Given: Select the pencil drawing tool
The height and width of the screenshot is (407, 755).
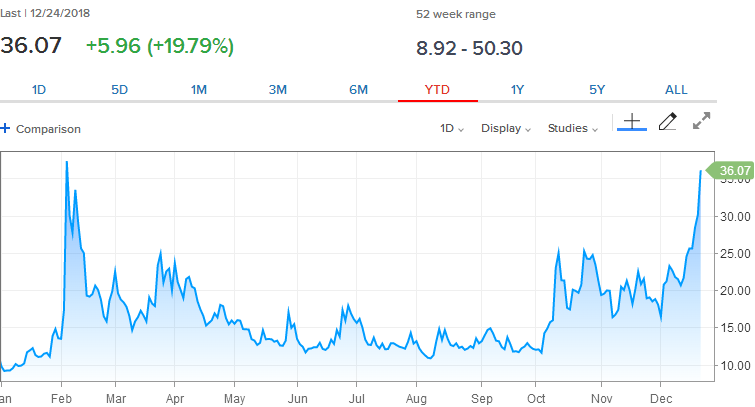Looking at the screenshot, I should pos(667,122).
